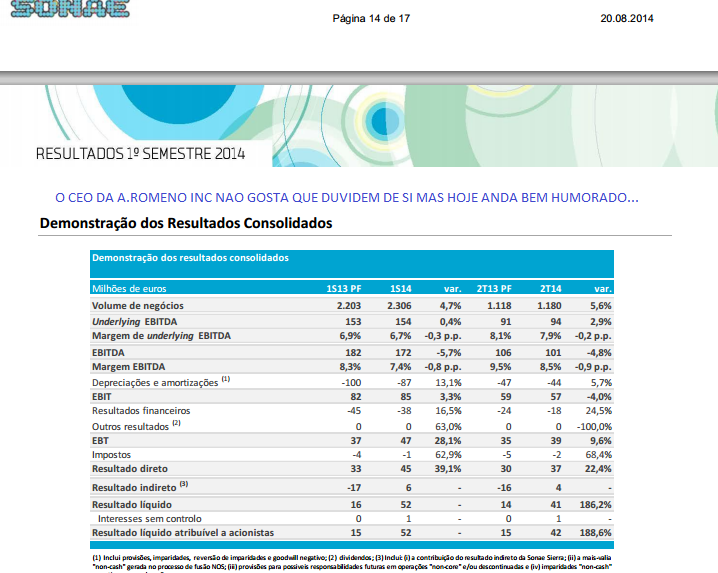Image resolution: width=718 pixels, height=573 pixels.
Task: Click the '13,1%' depreciation variation
Action: tap(448, 382)
